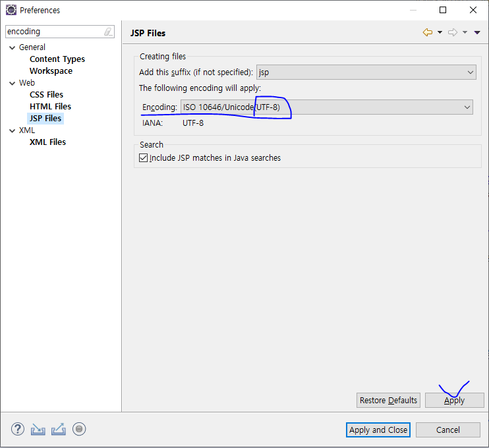Open the Back history dropdown arrow
Viewport: 489px width, 448px height.
440,32
